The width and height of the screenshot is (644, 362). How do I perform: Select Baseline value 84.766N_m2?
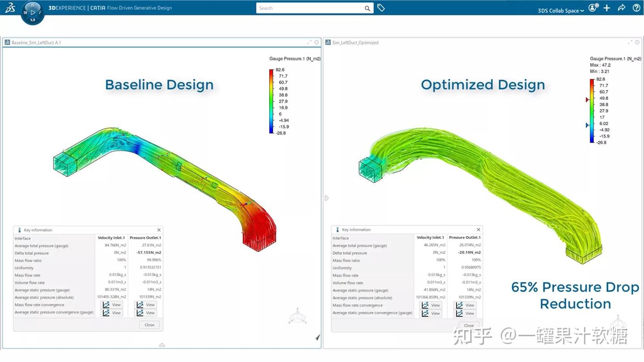click(x=115, y=245)
